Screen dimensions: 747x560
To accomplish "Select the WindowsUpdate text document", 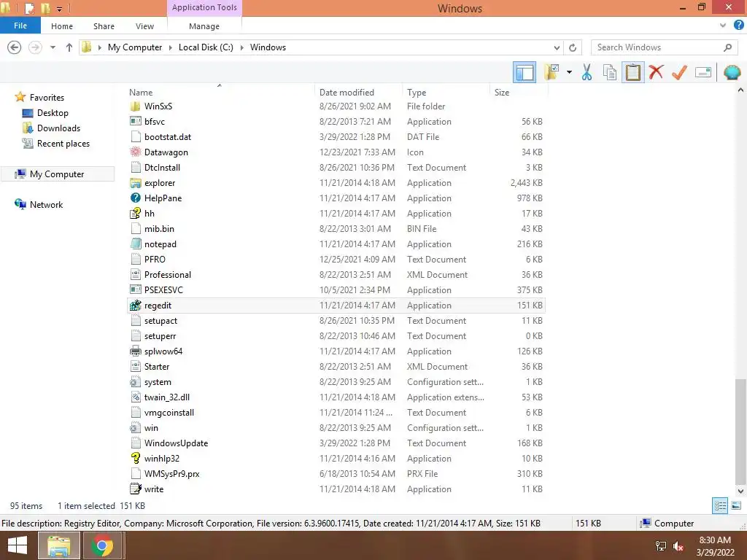I will pos(176,443).
